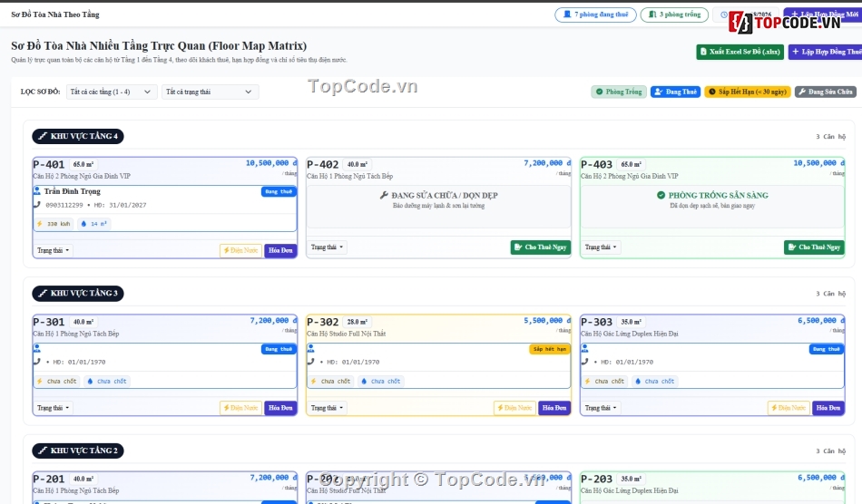
Task: Click '3 phòng trống' pill
Action: pos(674,15)
